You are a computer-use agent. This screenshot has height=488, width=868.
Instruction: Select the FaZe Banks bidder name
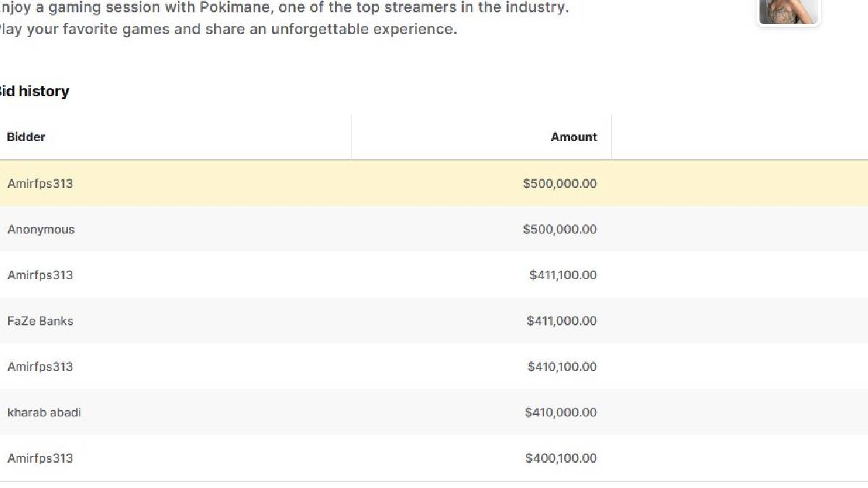pos(40,321)
